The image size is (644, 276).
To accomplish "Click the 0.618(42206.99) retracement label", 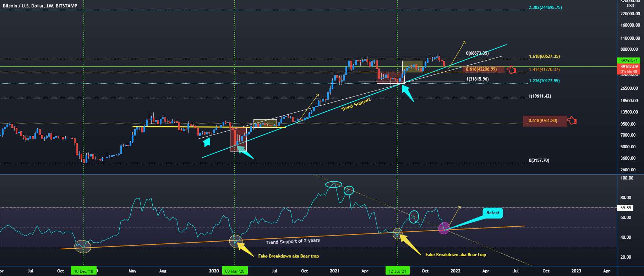I will 481,69.
